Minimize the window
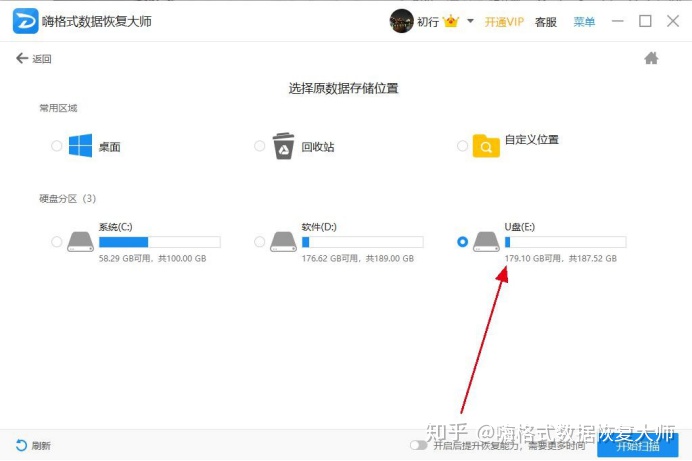The height and width of the screenshot is (461, 692). click(x=617, y=21)
